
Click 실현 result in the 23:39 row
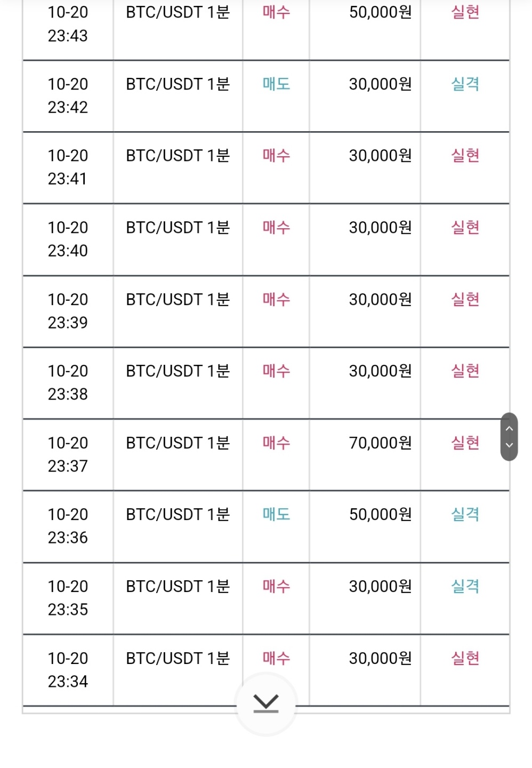click(465, 299)
